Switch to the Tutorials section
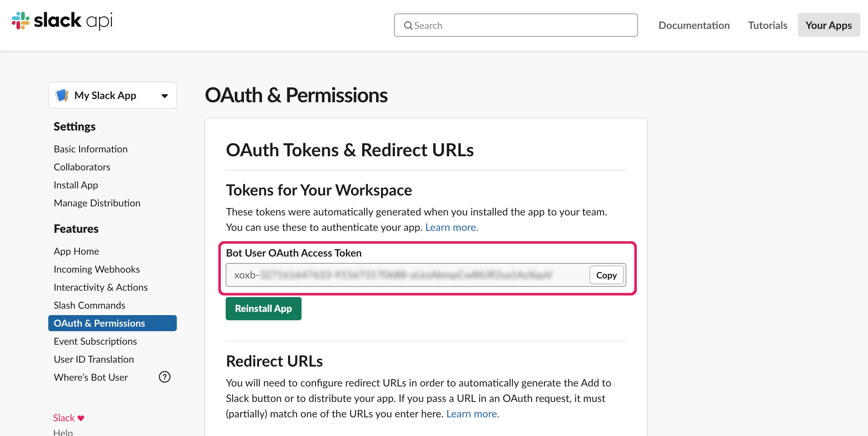The height and width of the screenshot is (436, 868). [767, 25]
